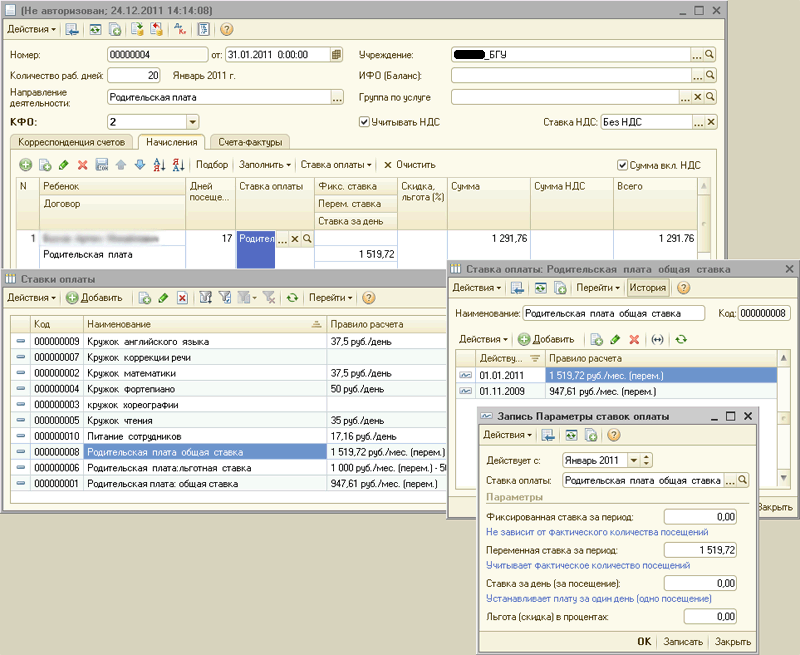Delete the selected row with the red X in Начисления
Screen dimensions: 800x655
click(82, 165)
